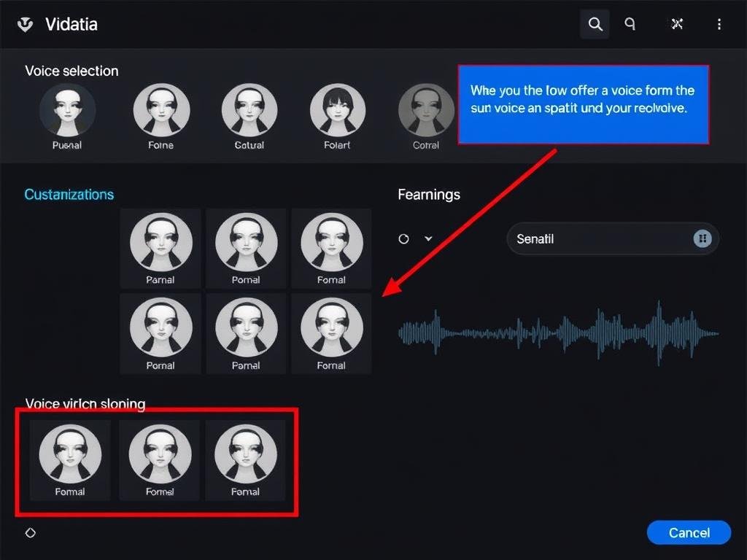Click the grid icon inside Senatil field
This screenshot has width=747, height=560.
click(702, 238)
